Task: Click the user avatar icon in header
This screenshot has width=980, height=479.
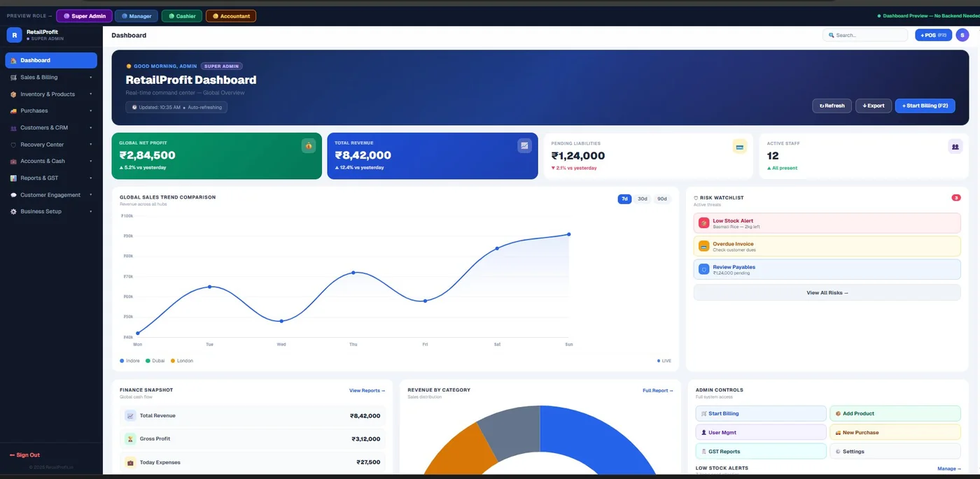Action: point(962,35)
